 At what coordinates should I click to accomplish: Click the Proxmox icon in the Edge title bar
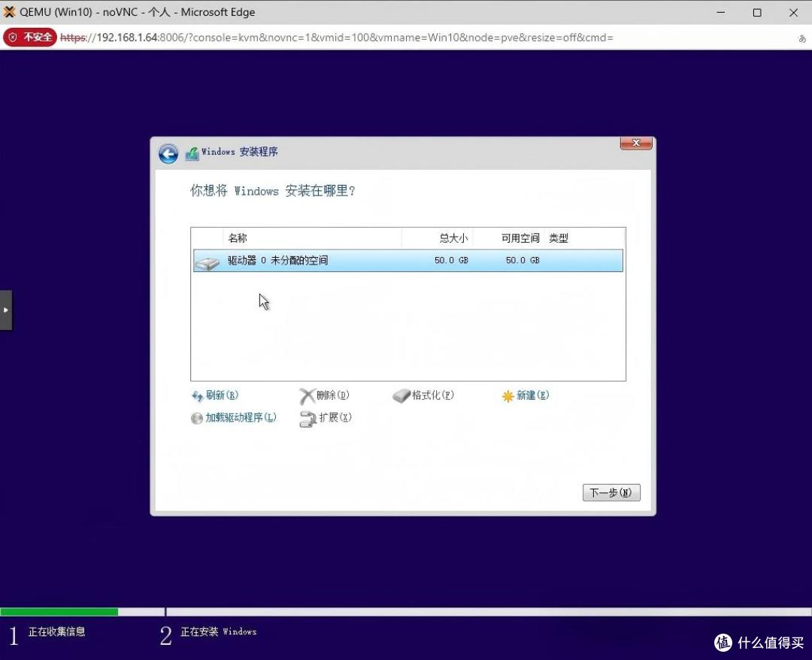point(9,12)
